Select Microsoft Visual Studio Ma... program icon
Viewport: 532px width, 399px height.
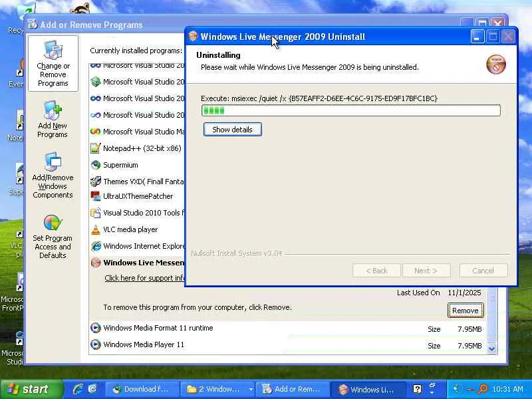[96, 131]
